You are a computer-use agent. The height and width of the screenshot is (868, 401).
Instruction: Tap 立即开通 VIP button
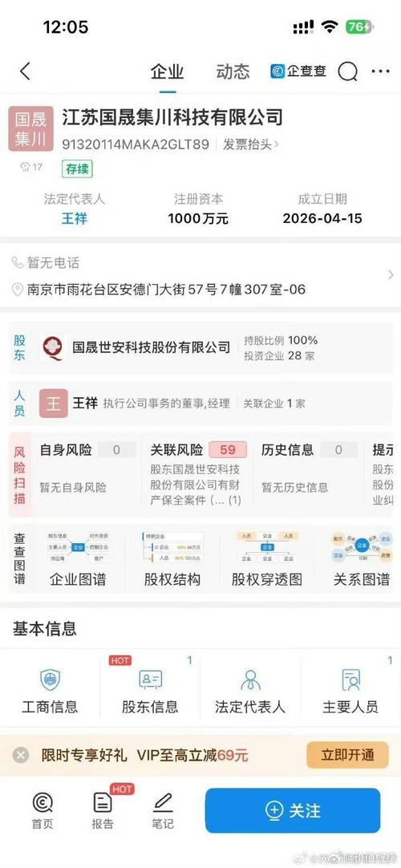pos(348,755)
